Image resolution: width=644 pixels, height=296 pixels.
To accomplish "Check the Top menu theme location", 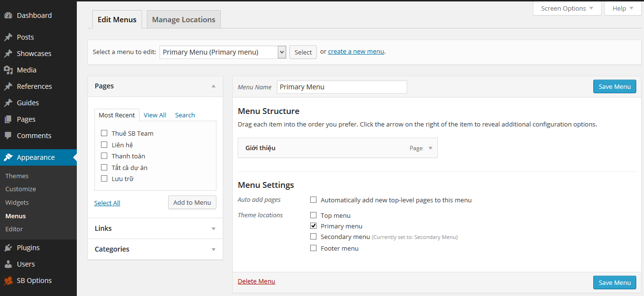I will (x=314, y=215).
